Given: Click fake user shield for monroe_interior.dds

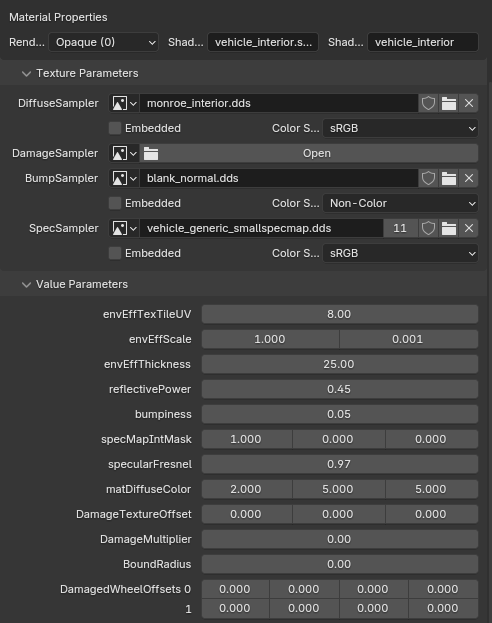Looking at the screenshot, I should pyautogui.click(x=428, y=103).
